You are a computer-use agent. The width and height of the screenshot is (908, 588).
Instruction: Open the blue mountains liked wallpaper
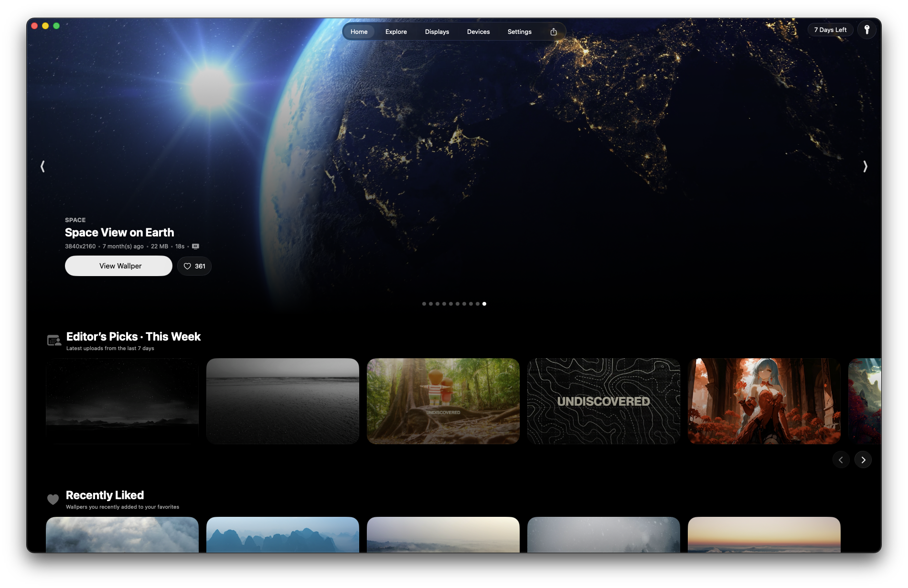pos(282,535)
